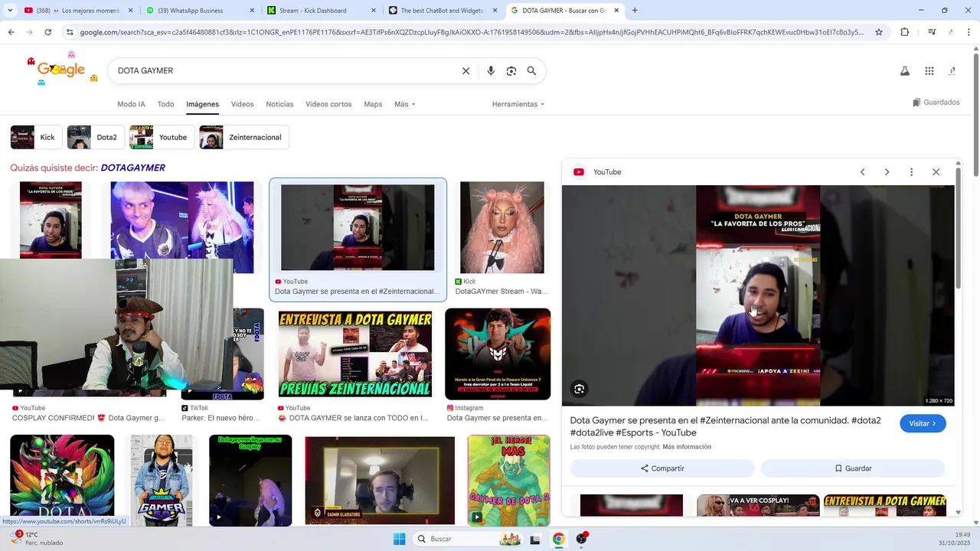Bookmark this page with star icon
The height and width of the screenshot is (551, 980).
point(879,32)
